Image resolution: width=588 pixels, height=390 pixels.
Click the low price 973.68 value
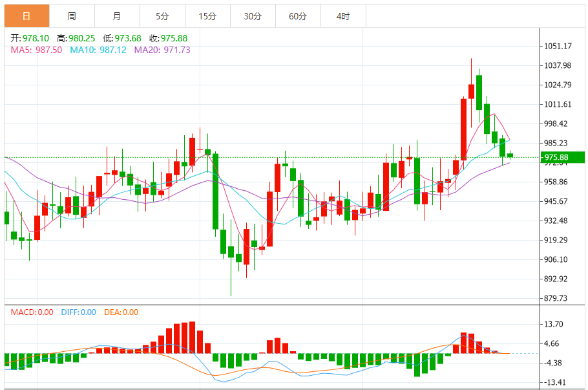click(128, 38)
